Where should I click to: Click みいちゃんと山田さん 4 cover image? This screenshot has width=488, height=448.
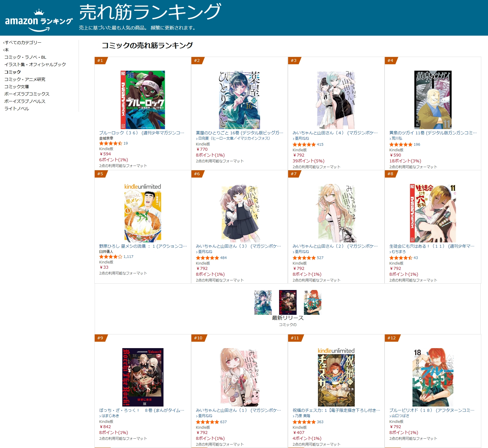[x=336, y=100]
